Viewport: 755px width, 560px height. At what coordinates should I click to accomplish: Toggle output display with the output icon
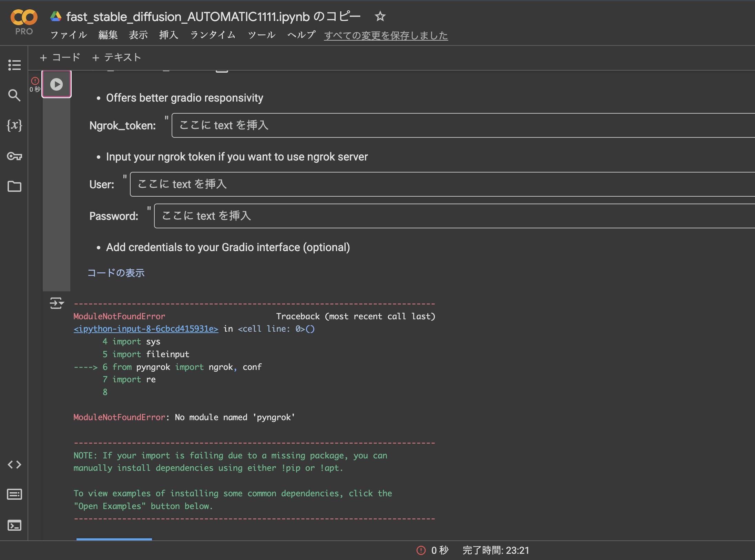click(57, 303)
